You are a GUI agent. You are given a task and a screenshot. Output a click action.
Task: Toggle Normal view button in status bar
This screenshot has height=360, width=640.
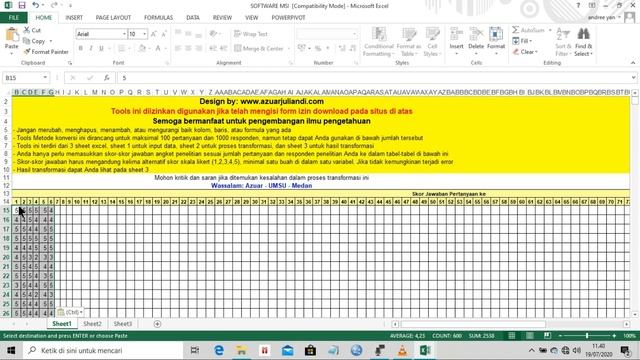coord(511,336)
